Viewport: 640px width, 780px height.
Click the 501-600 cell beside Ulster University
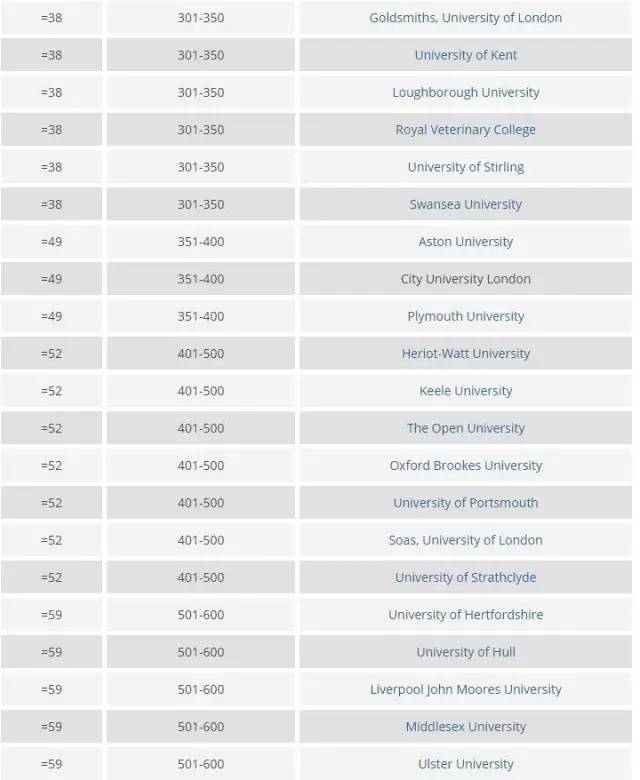coord(201,764)
